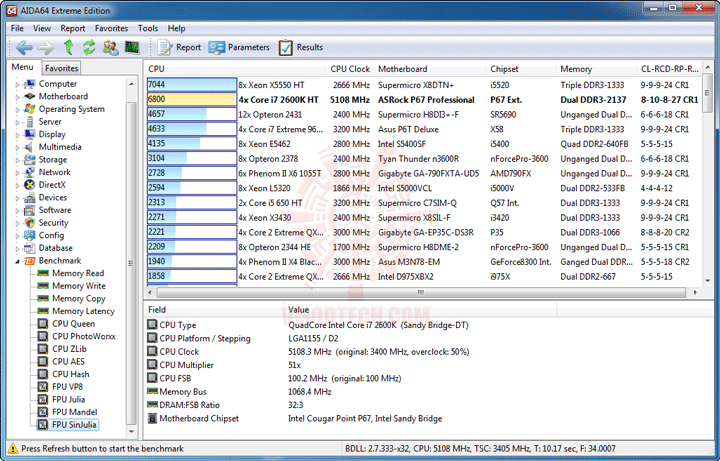Select the Security shield icon
The height and width of the screenshot is (461, 720).
tap(30, 223)
